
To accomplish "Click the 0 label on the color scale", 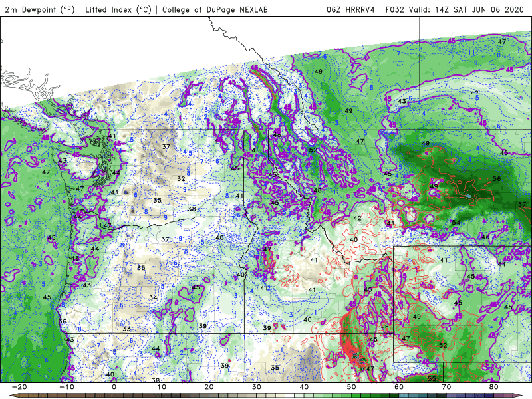I will pos(114,387).
